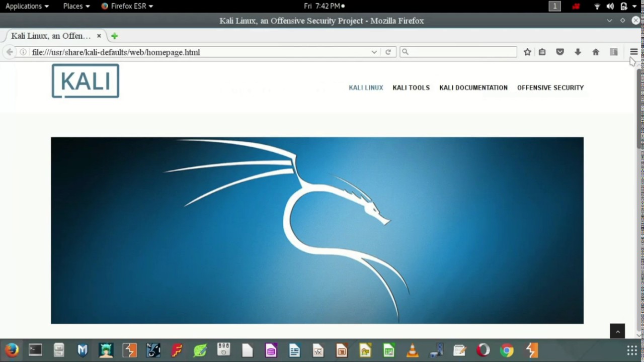The width and height of the screenshot is (644, 362).
Task: Open a new tab with plus icon
Action: pos(114,36)
